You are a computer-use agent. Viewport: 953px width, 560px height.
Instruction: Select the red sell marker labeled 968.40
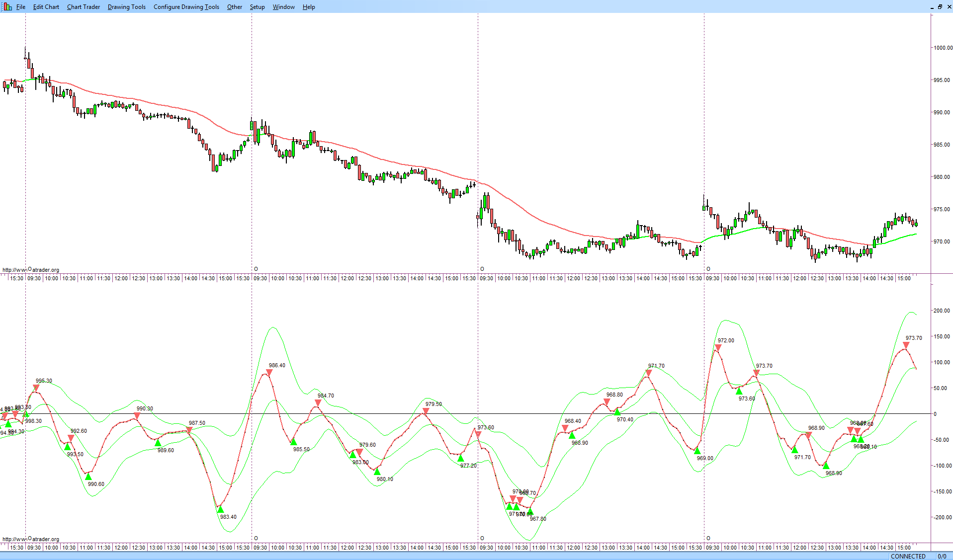(x=565, y=428)
